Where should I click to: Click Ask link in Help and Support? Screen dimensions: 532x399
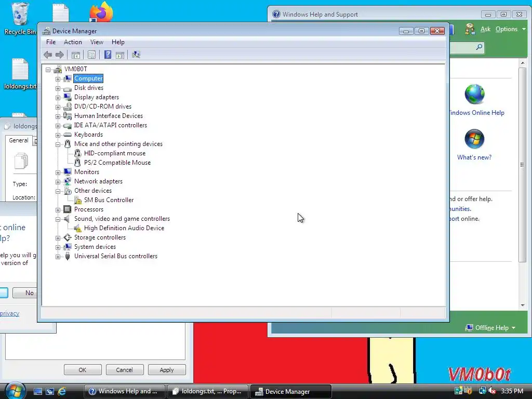coord(486,29)
